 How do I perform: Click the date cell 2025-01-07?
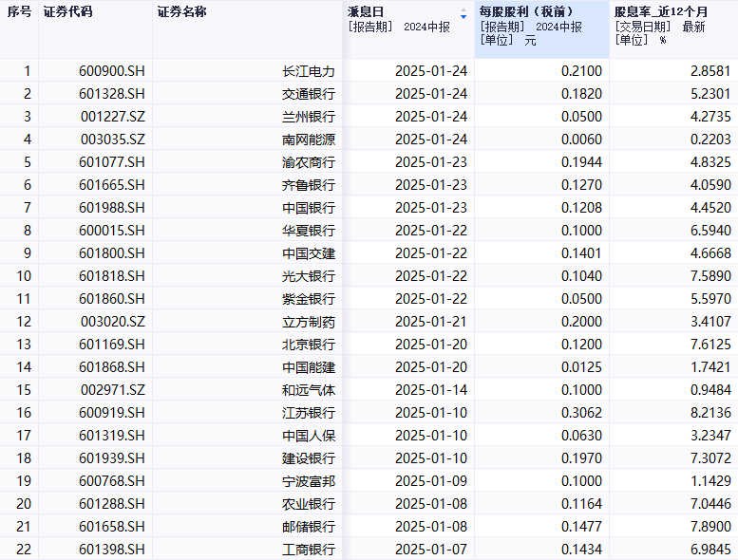click(x=431, y=550)
